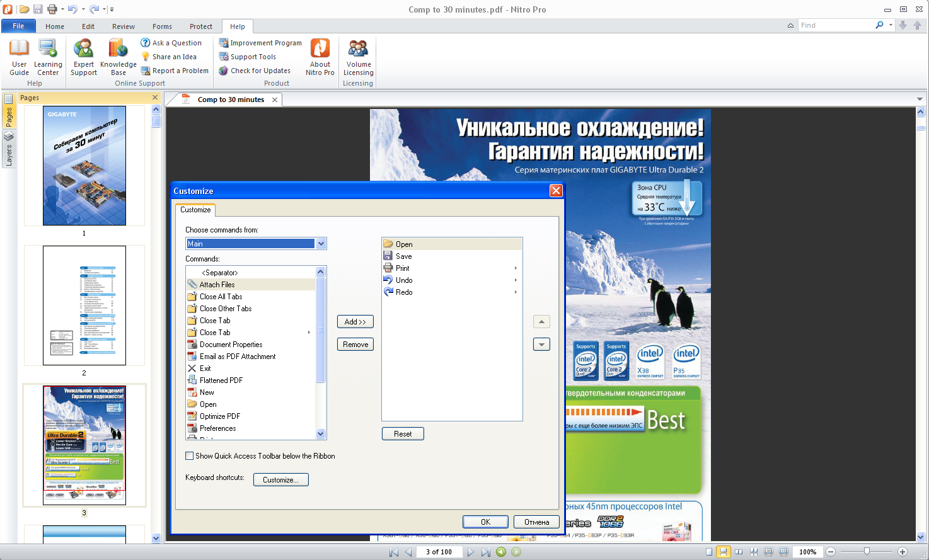Click Open folder icon in quick access toolbar

click(x=24, y=9)
